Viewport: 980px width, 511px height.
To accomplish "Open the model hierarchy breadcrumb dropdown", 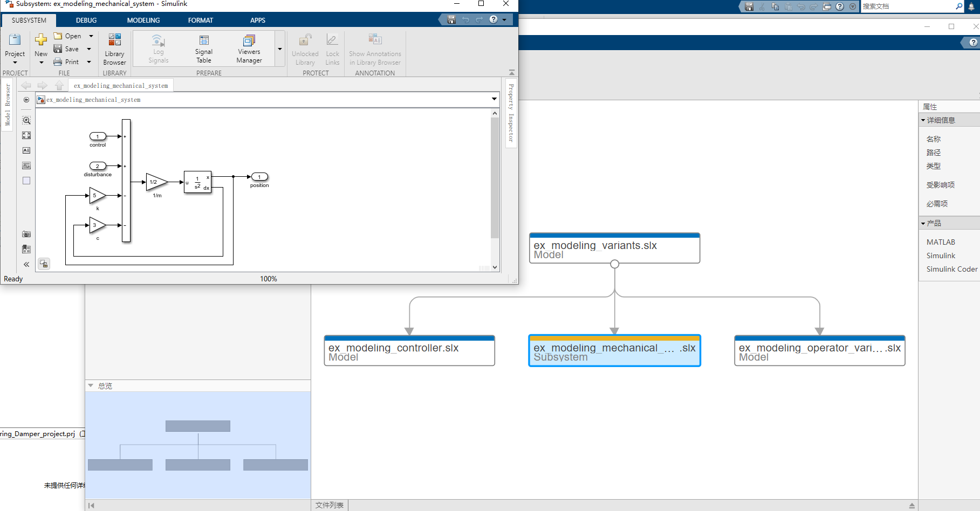I will tap(494, 99).
